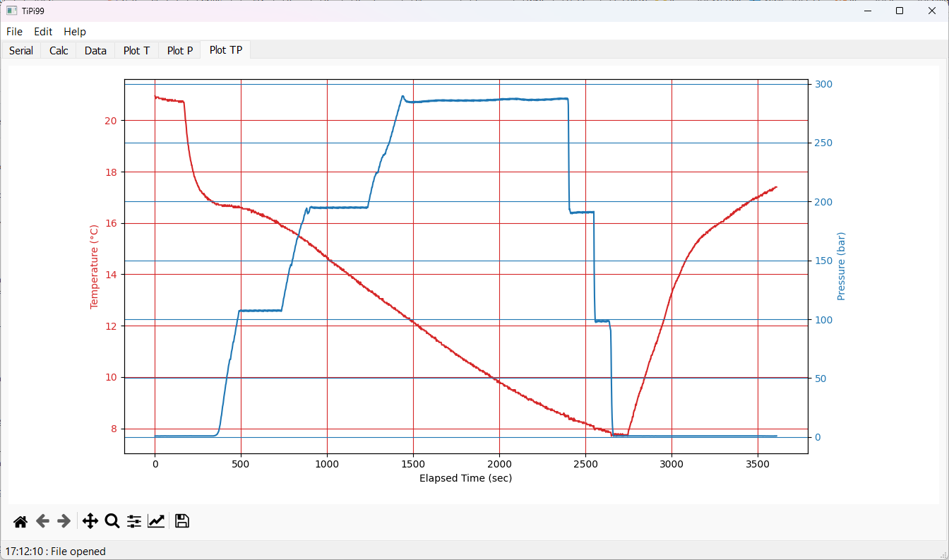Open the Edit menu
The image size is (949, 560).
(x=43, y=31)
